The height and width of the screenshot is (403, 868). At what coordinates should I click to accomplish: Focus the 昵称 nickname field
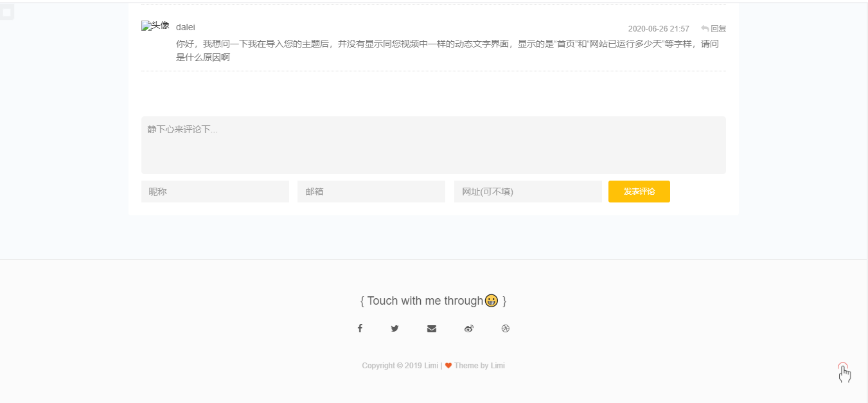pyautogui.click(x=215, y=192)
